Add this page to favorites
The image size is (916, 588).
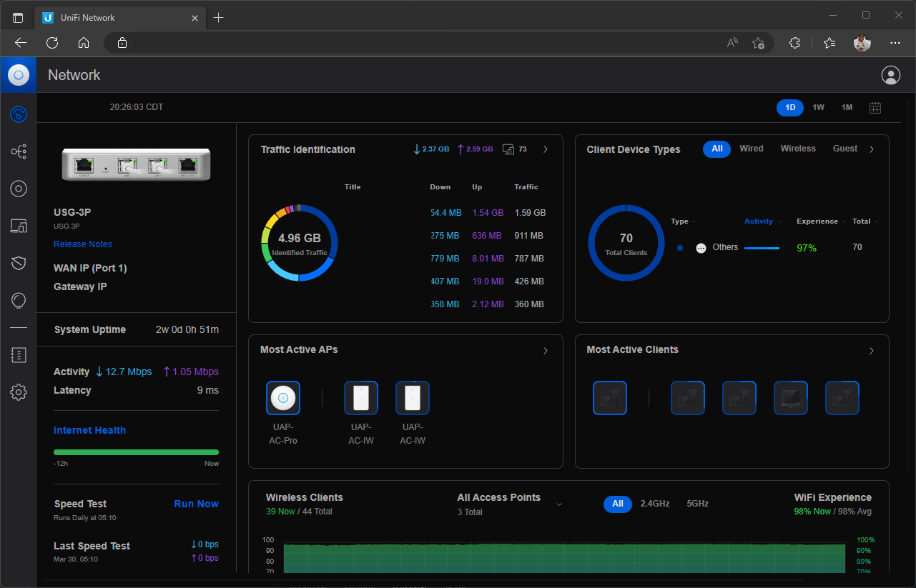coord(758,43)
